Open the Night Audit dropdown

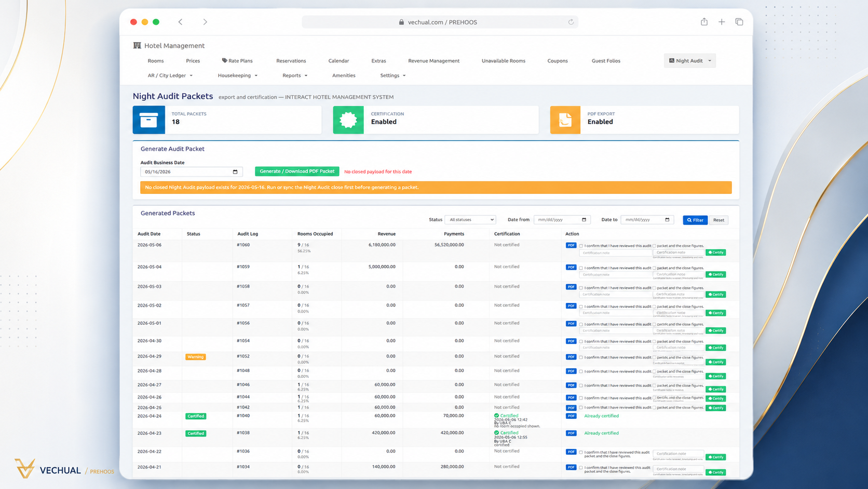coord(689,61)
